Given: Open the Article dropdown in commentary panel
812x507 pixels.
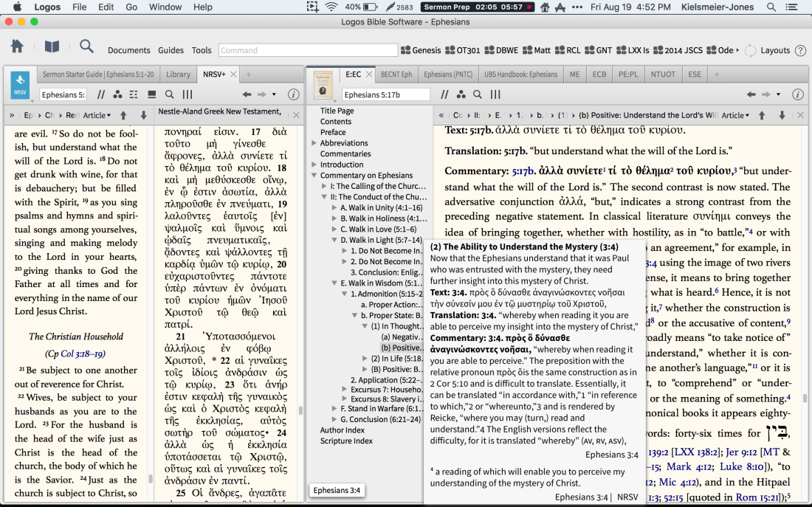Looking at the screenshot, I should [x=735, y=115].
